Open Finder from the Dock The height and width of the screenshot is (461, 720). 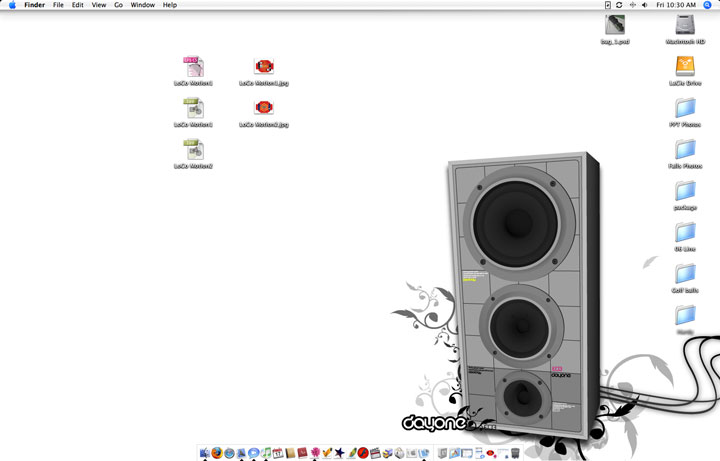[205, 453]
